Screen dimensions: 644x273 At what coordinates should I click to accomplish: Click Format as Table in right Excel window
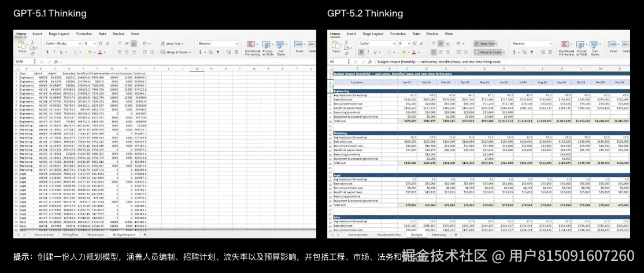(581, 48)
